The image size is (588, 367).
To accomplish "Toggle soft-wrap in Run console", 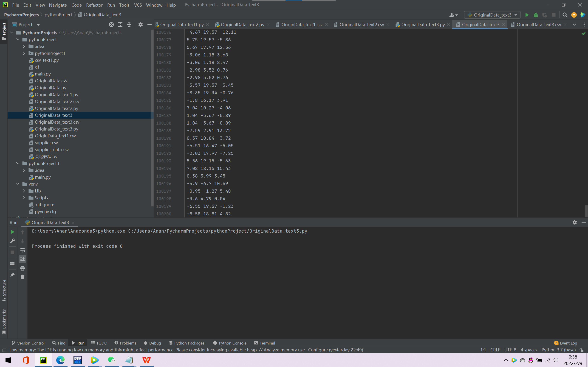I will (x=22, y=250).
